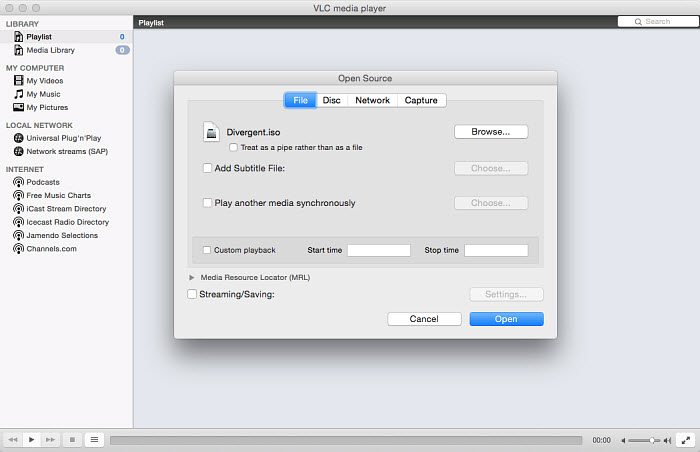The image size is (700, 452).
Task: Click the mute speaker icon
Action: click(x=623, y=440)
